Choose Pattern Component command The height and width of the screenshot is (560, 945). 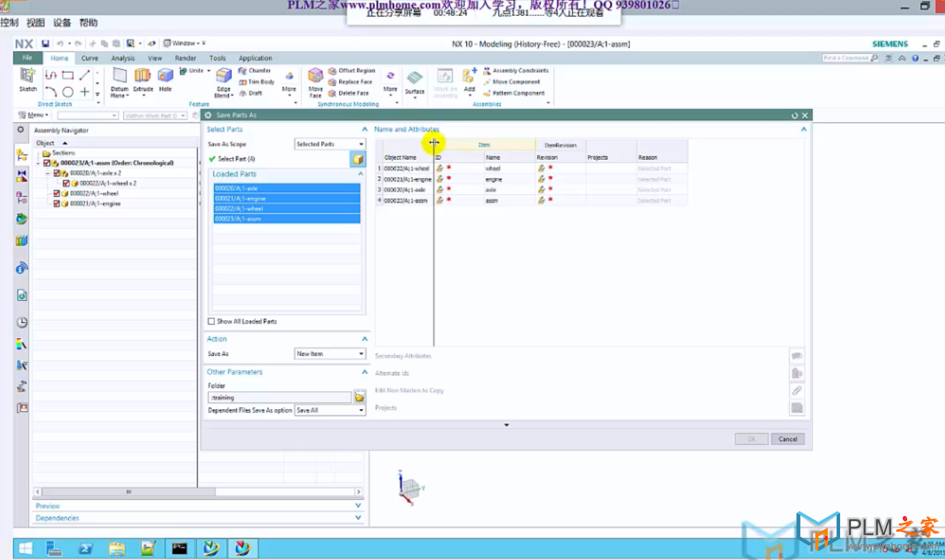514,93
